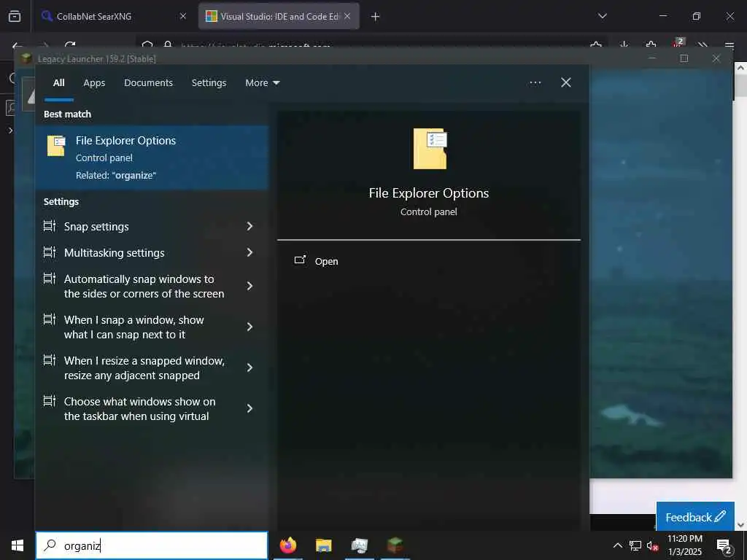Switch to the Documents search tab
Image resolution: width=747 pixels, height=560 pixels.
point(148,83)
